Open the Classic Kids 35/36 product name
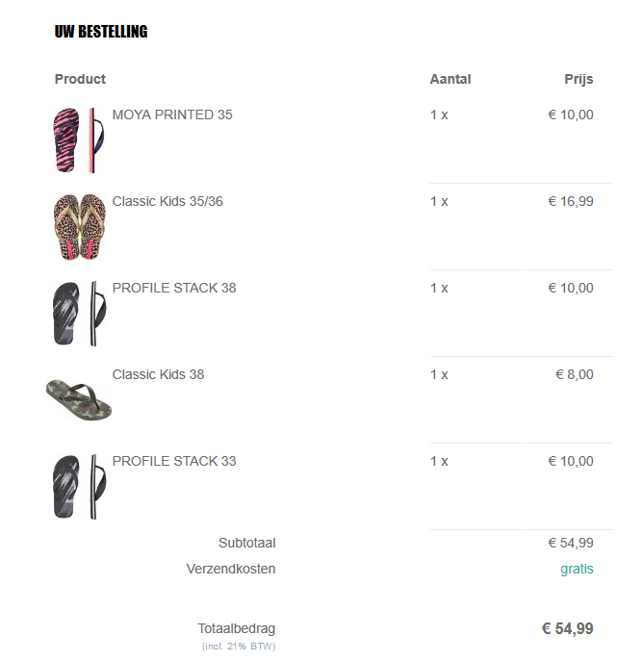Viewport: 644px width, 661px height. pyautogui.click(x=167, y=202)
